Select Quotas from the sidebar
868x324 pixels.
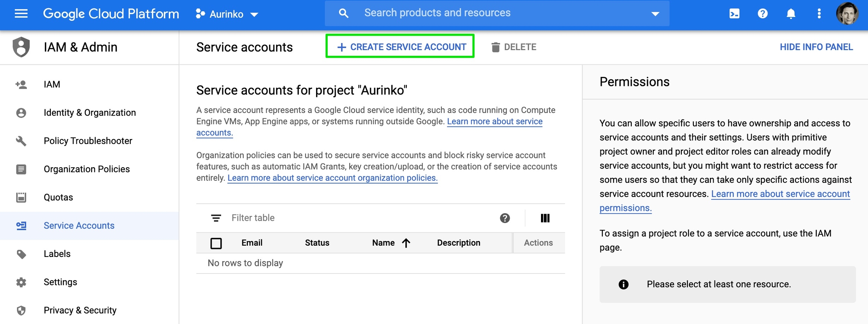pos(58,197)
